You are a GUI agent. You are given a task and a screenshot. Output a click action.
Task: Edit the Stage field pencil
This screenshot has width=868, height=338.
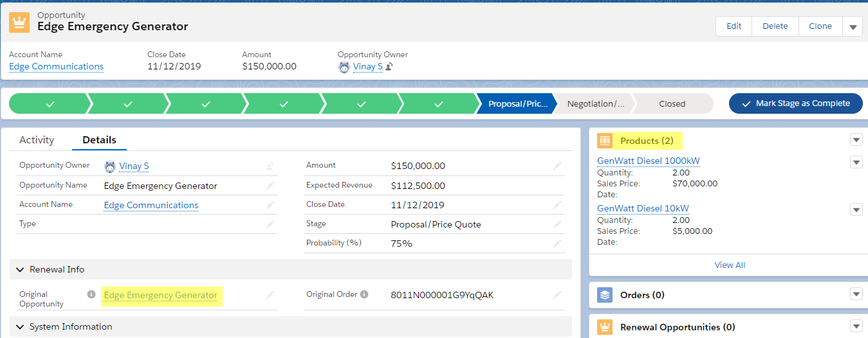pos(557,224)
